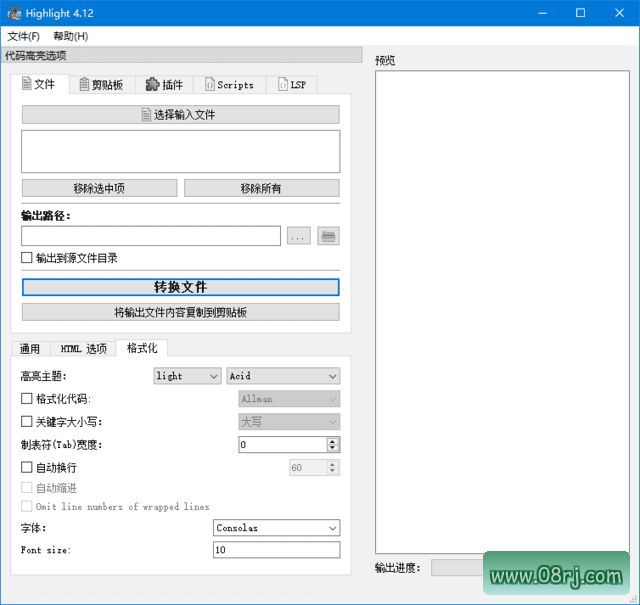Viewport: 640px width, 605px height.
Task: Enable the 格式化代码 checkbox
Action: click(x=27, y=398)
